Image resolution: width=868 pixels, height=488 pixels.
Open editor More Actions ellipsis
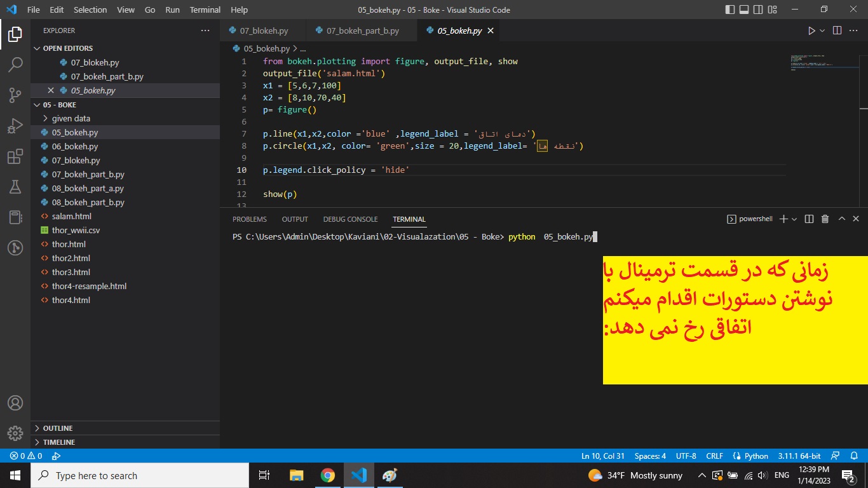pyautogui.click(x=855, y=30)
